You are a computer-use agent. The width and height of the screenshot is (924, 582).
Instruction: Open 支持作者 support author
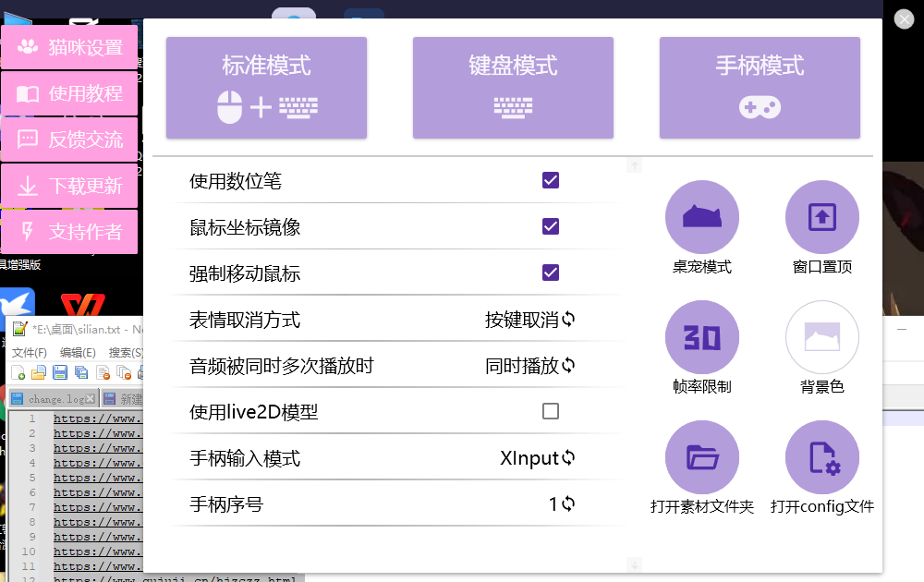click(69, 232)
